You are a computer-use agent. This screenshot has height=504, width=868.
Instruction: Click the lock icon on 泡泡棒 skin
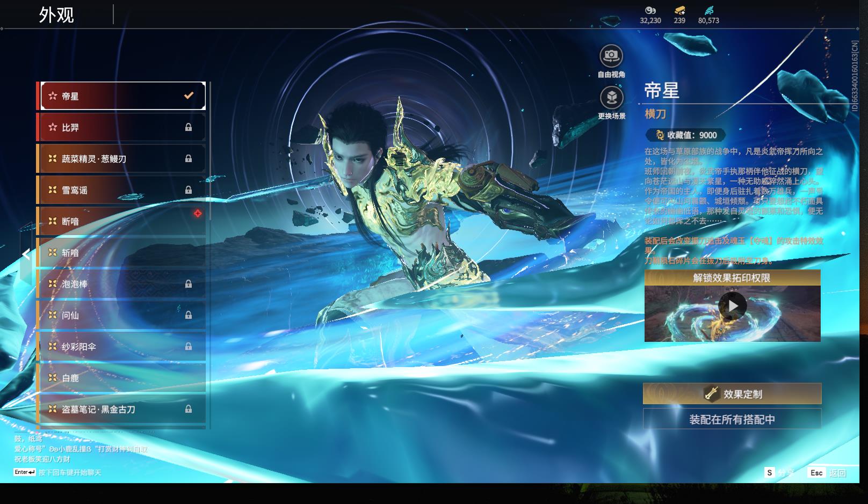(189, 284)
